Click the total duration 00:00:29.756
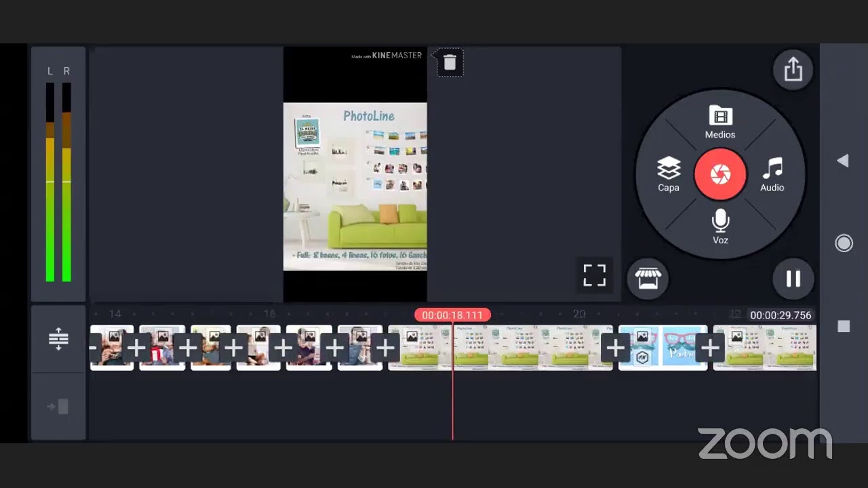 pos(781,315)
